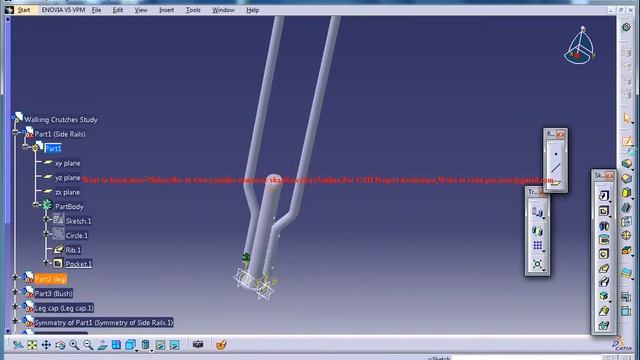Click the Plane tool in reference elements toolbar
640x360 pixels.
click(556, 183)
